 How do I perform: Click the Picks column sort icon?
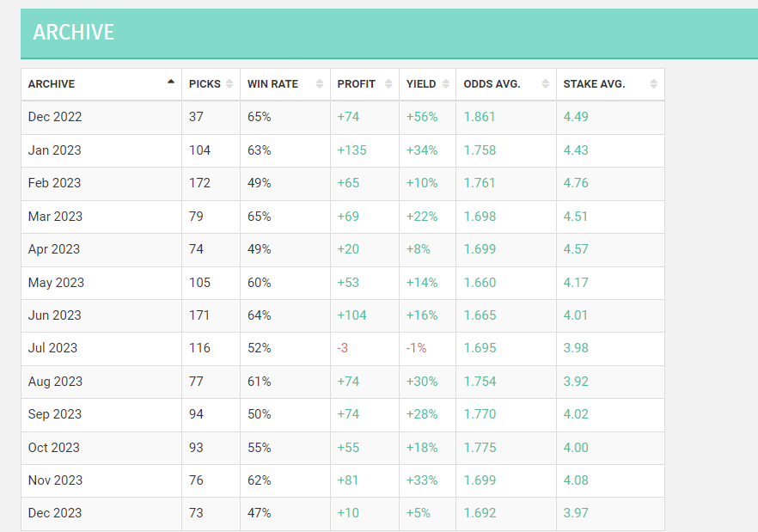[229, 83]
